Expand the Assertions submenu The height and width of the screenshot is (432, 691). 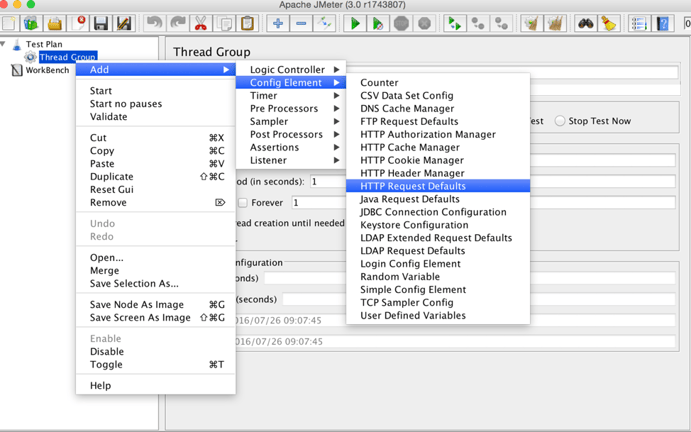[291, 147]
